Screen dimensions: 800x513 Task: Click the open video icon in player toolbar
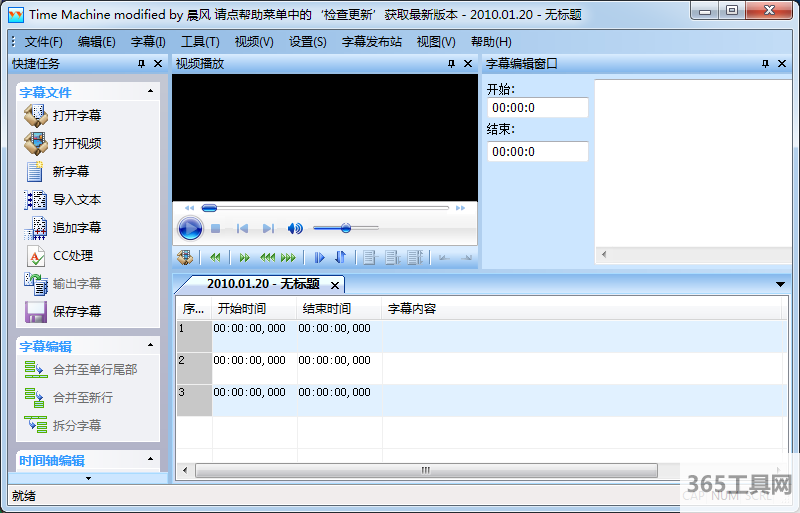185,257
